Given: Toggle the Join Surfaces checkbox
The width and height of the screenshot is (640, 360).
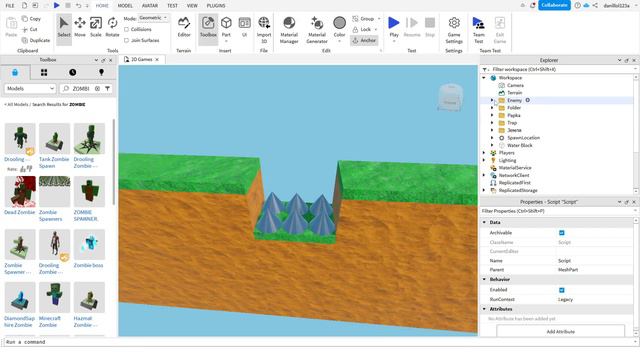Looking at the screenshot, I should (127, 40).
